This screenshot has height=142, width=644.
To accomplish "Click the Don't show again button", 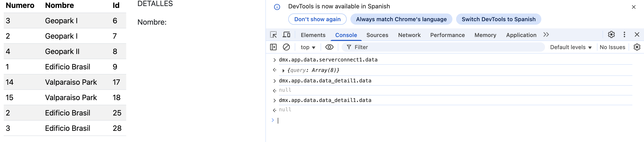I will (317, 19).
